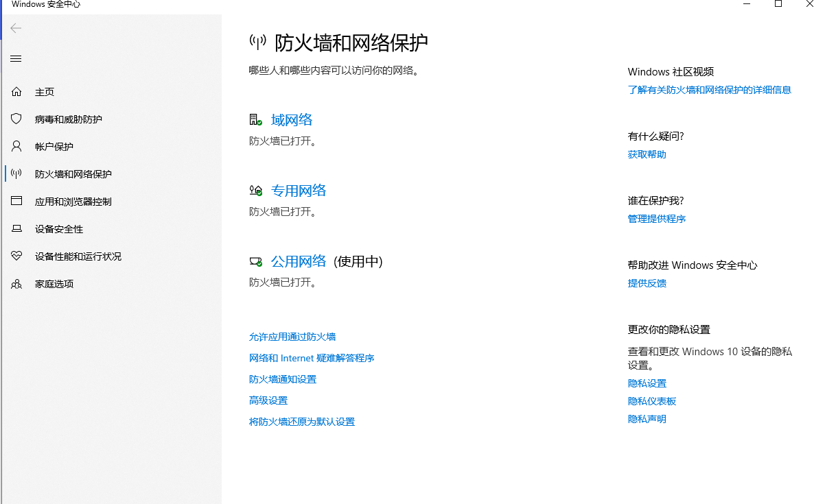This screenshot has width=825, height=504.
Task: Click the 更改你的隐私设置 heading
Action: 669,329
